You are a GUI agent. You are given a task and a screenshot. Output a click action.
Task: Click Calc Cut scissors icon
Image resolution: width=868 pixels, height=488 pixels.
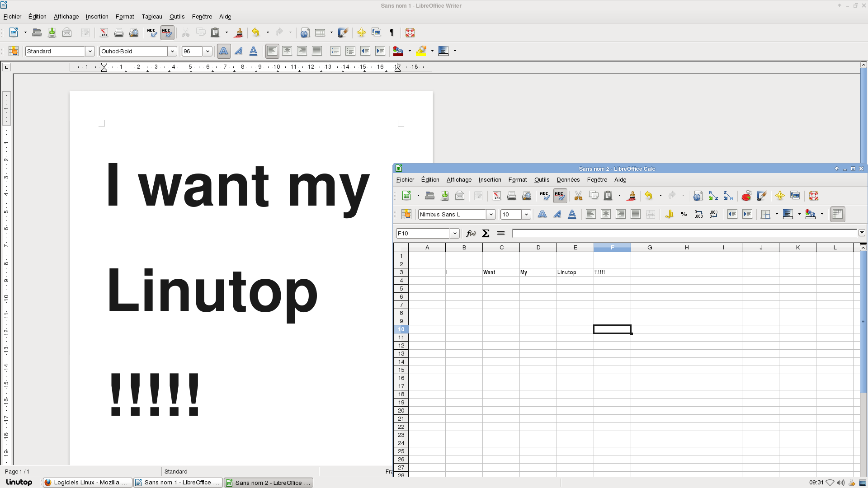coord(578,196)
